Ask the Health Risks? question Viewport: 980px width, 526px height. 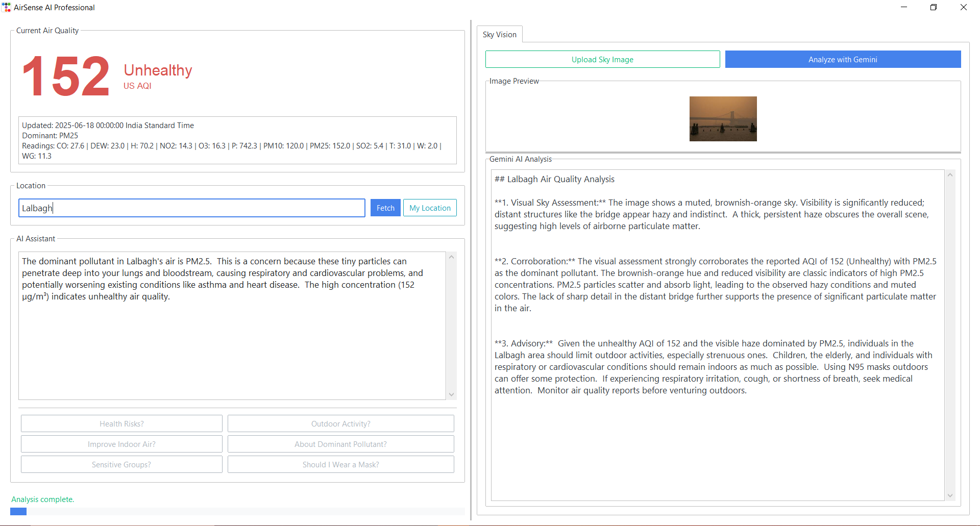tap(121, 423)
